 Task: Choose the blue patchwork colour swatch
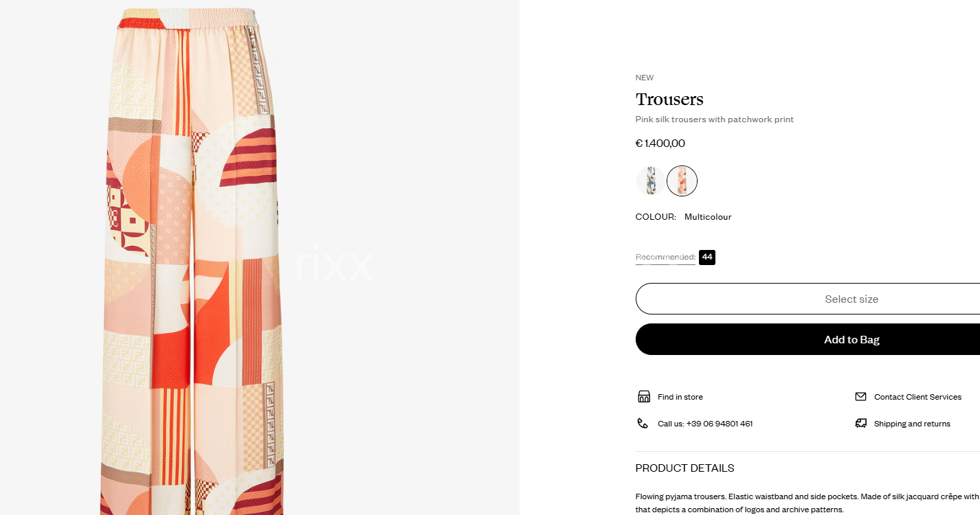coord(650,181)
